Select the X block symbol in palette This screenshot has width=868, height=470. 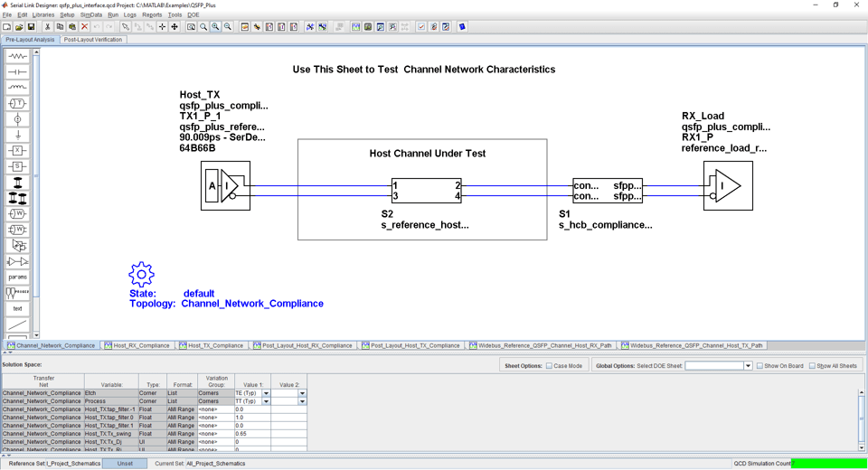click(x=18, y=151)
